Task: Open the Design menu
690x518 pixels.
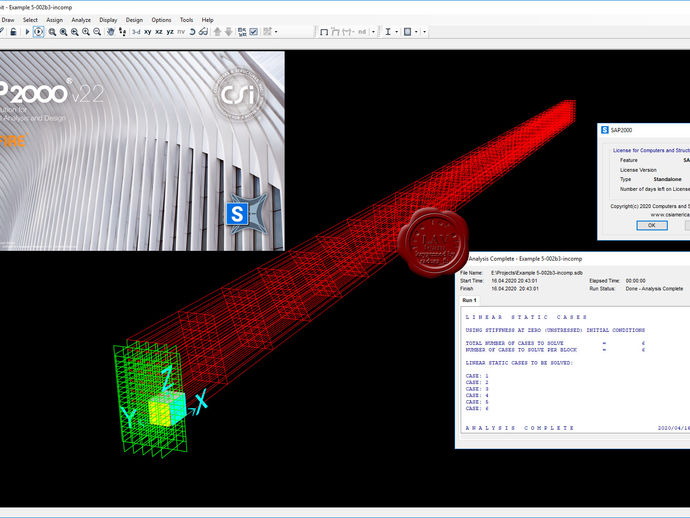Action: click(x=134, y=20)
